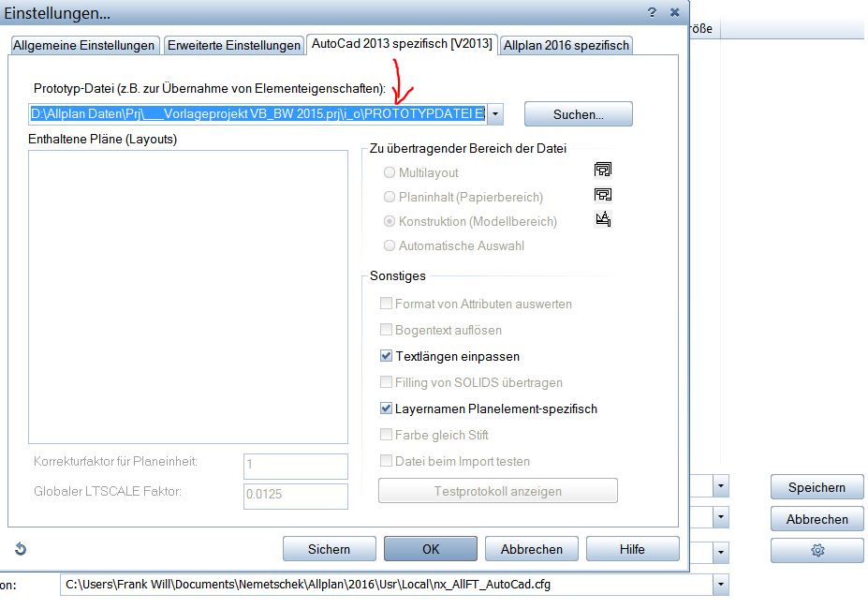The width and height of the screenshot is (868, 609).
Task: Uncheck Layernamen Planelement-spezifisch
Action: coord(387,408)
